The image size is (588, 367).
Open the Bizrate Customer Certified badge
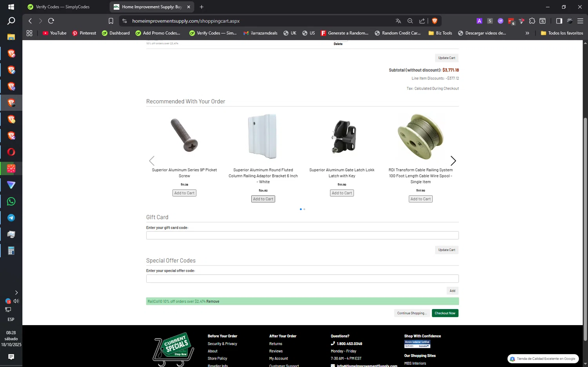[417, 344]
